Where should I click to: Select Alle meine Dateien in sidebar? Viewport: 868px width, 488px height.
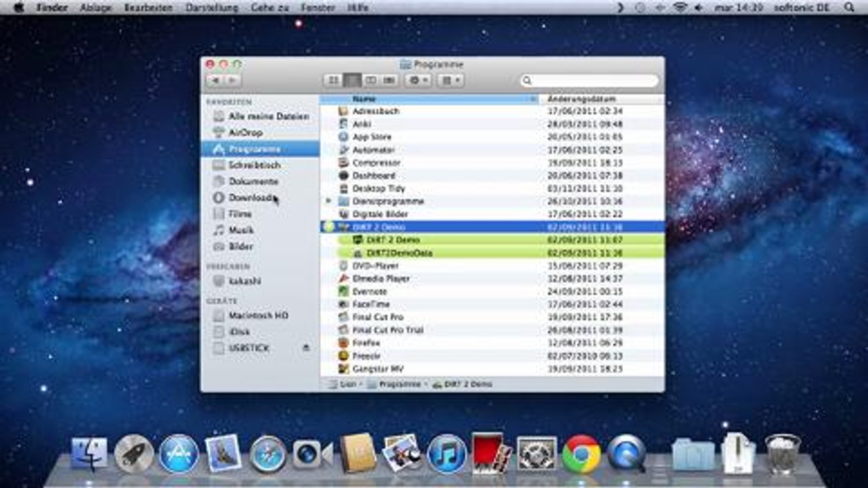coord(260,117)
